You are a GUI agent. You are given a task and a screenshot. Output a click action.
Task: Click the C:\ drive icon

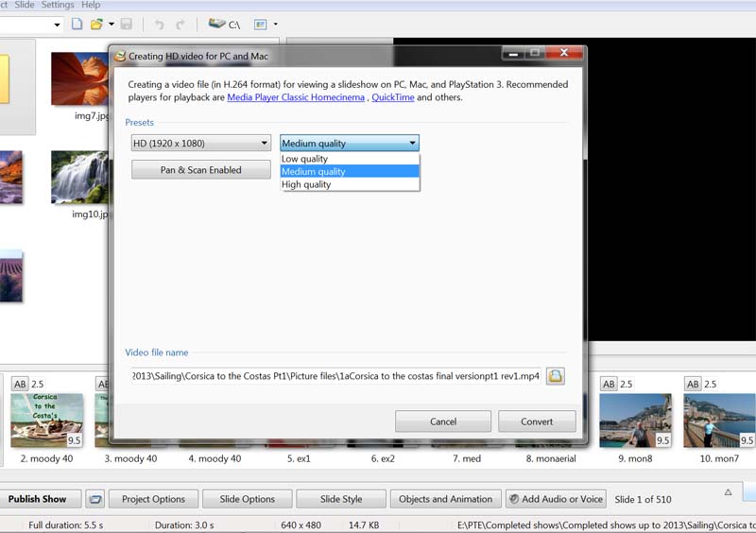(x=223, y=25)
